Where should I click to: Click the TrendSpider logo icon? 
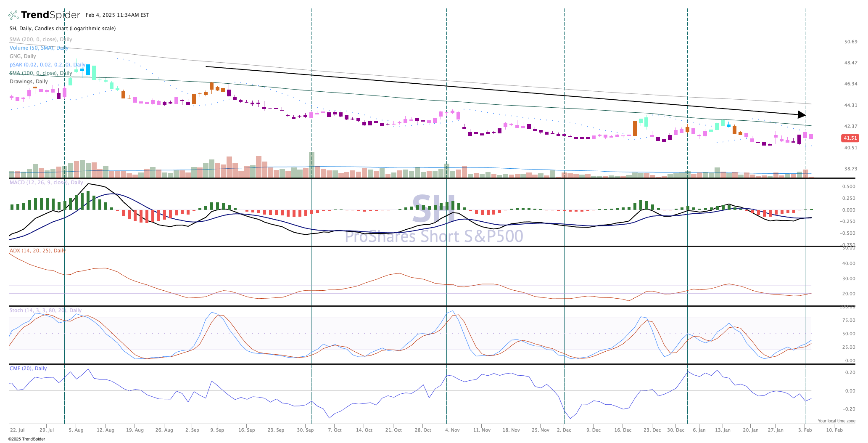13,15
